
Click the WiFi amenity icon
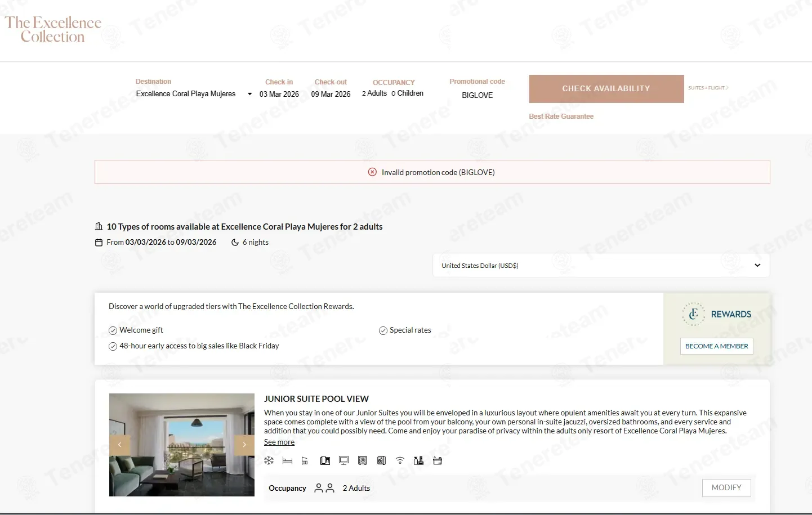pos(400,460)
